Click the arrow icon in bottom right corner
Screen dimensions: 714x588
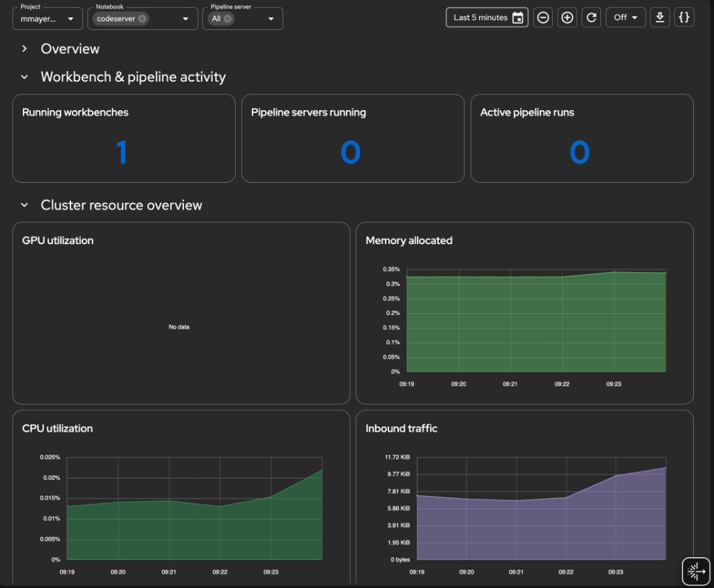coord(695,571)
